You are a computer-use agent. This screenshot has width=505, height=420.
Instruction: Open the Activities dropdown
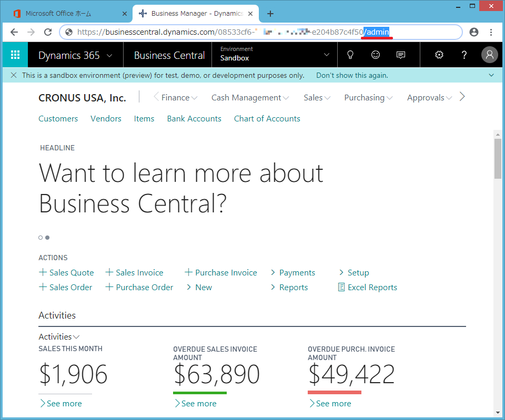click(59, 336)
